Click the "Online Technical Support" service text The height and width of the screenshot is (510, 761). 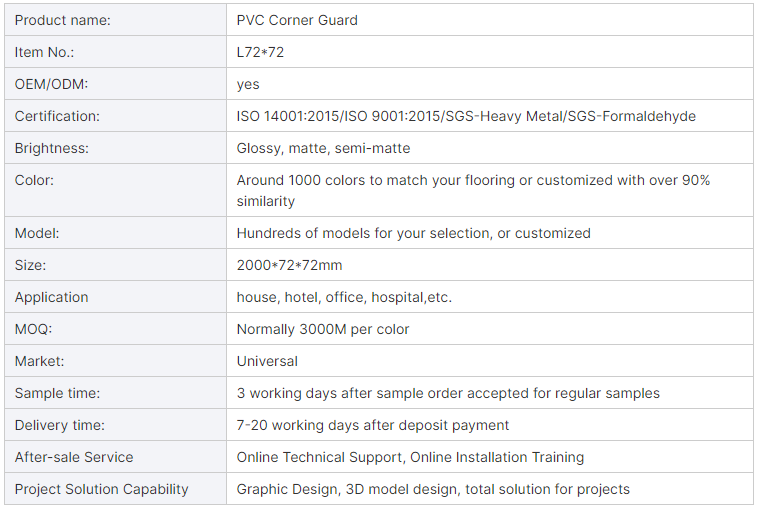point(318,457)
